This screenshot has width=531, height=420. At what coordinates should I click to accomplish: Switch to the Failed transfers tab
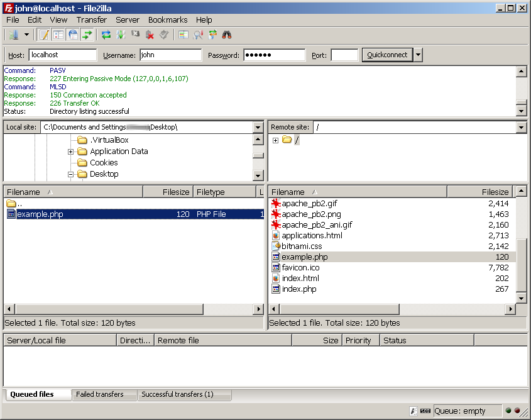[99, 395]
